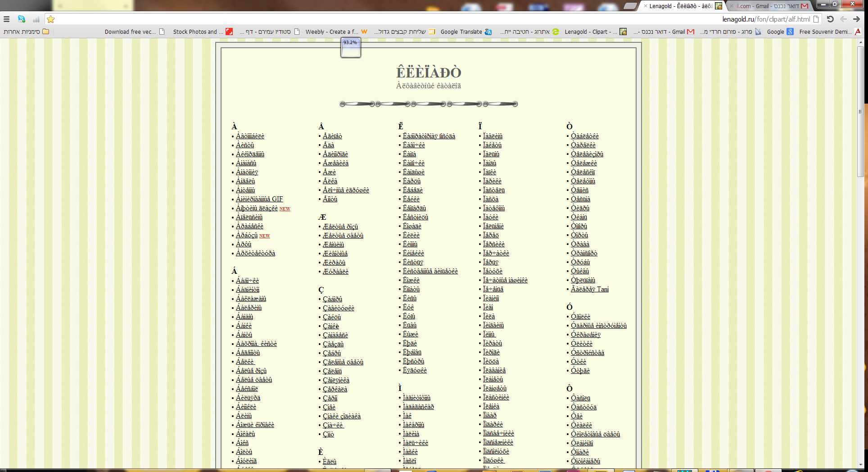Click the Weebly orange W favicon

coord(364,32)
